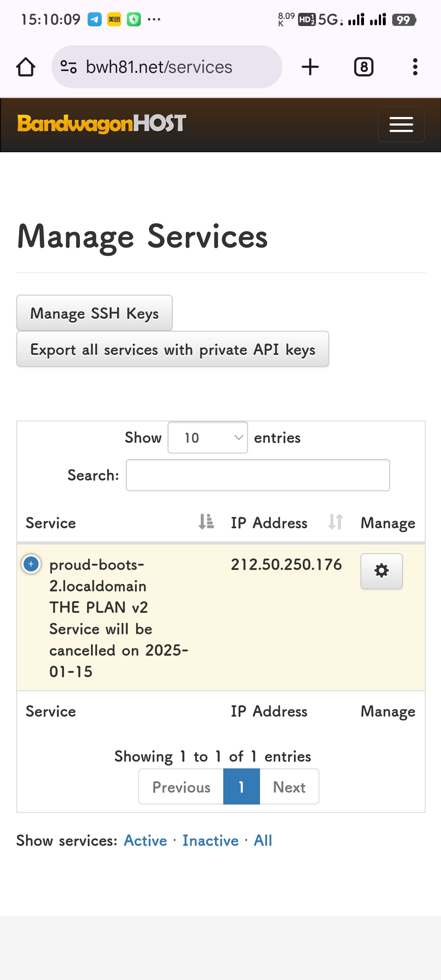Tap the 15:10:09 clock in status bar

point(51,19)
